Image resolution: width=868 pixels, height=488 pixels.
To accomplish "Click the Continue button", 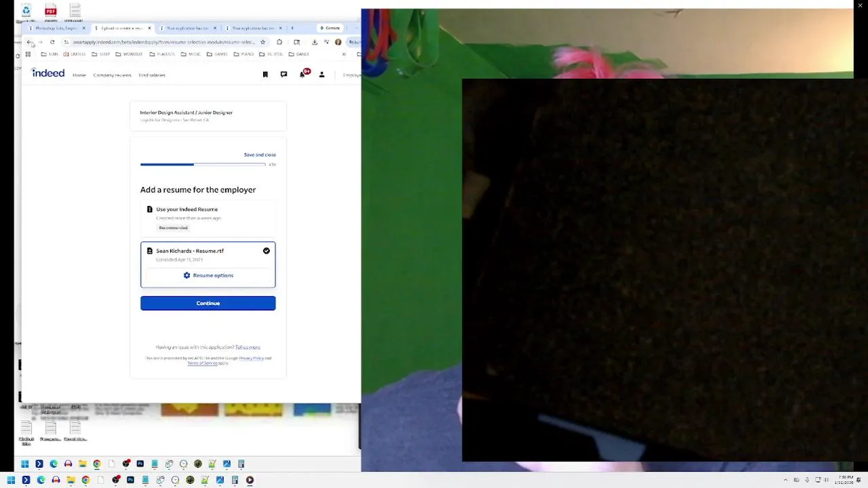I will pos(208,303).
